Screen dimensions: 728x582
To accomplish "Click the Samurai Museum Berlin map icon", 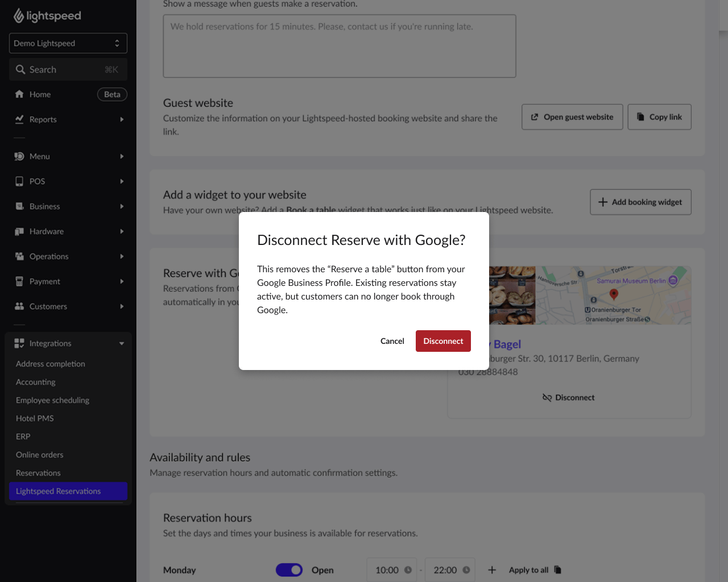I will (x=673, y=280).
